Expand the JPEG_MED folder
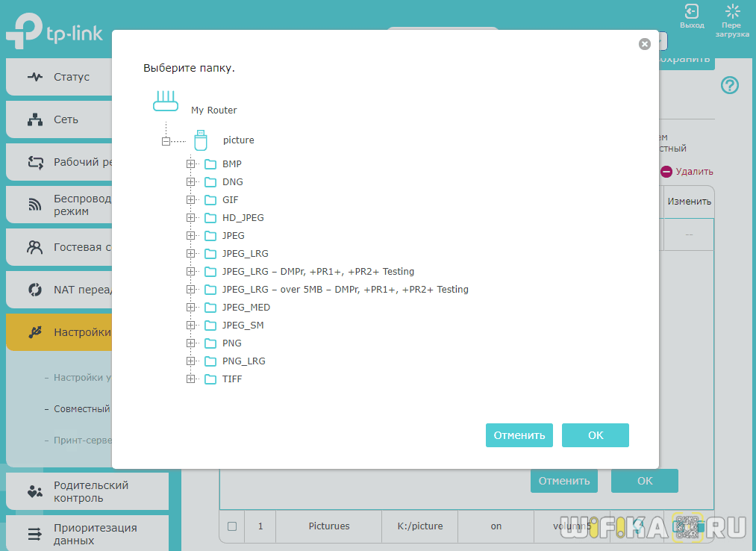Screen dimensions: 756x551 pyautogui.click(x=191, y=308)
